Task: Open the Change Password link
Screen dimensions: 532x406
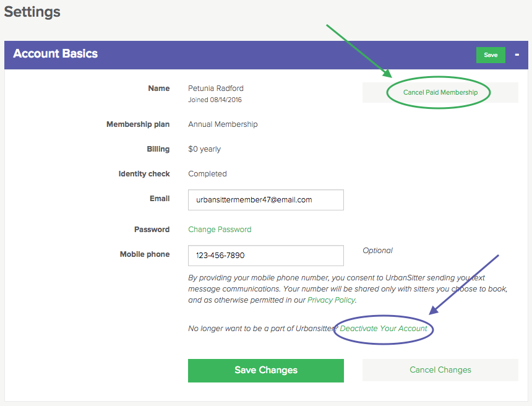Action: [220, 230]
